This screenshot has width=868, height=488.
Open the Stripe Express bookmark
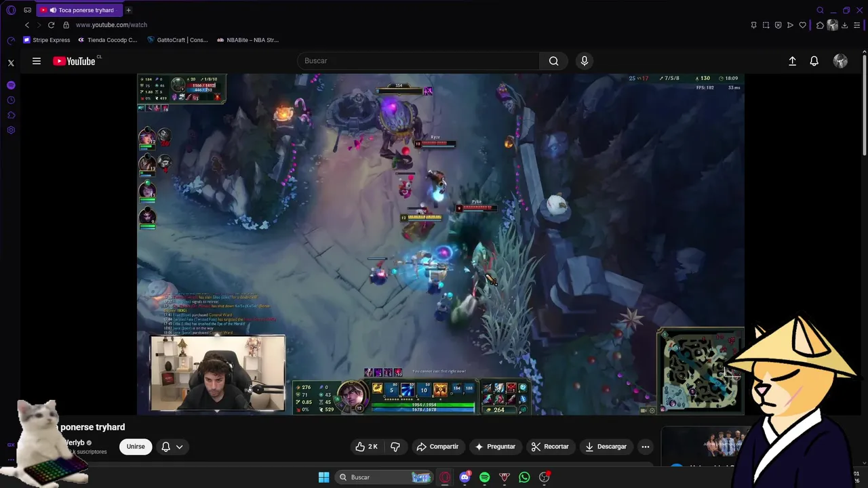tap(47, 40)
